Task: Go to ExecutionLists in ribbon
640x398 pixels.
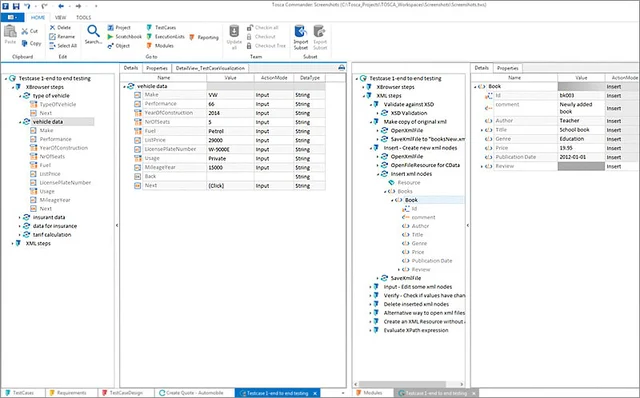Action: [x=149, y=36]
